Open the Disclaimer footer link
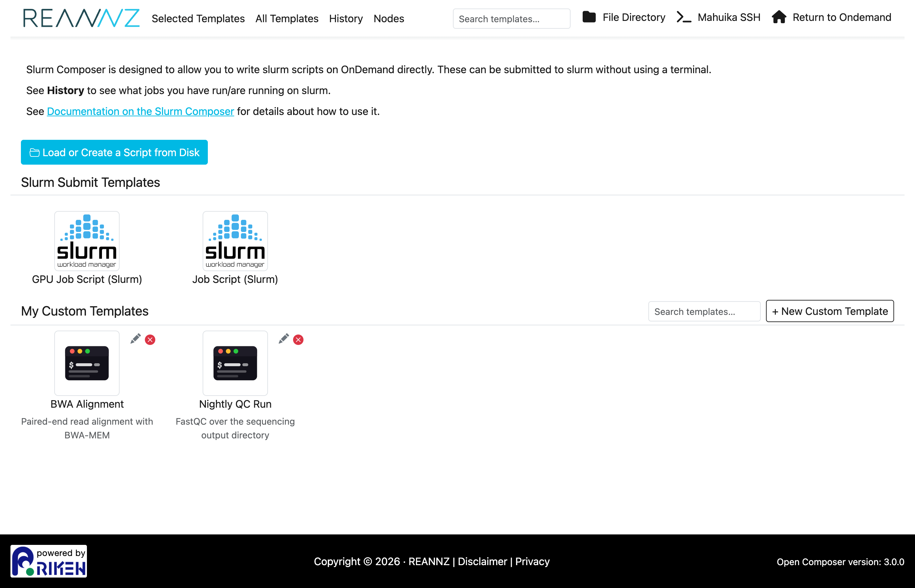The width and height of the screenshot is (915, 588). (x=482, y=561)
